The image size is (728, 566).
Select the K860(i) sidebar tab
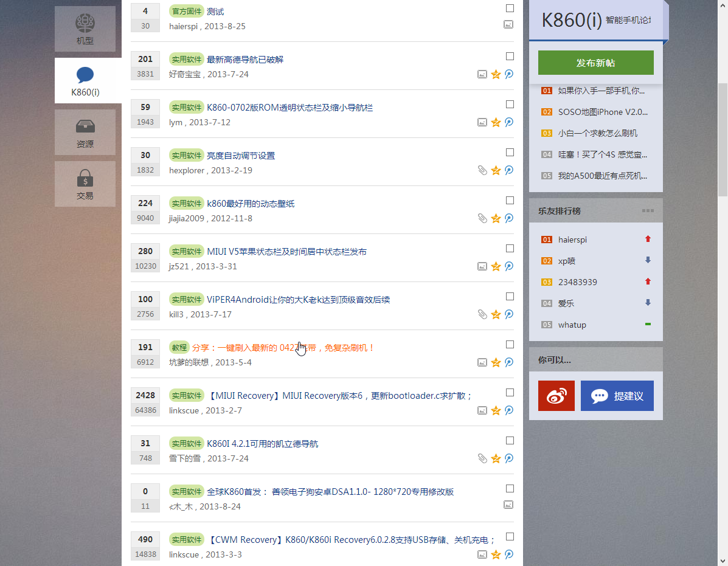88,81
